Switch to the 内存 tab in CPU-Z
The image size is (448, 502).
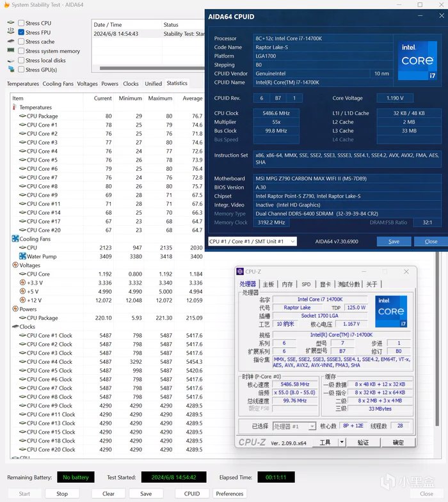tap(287, 285)
